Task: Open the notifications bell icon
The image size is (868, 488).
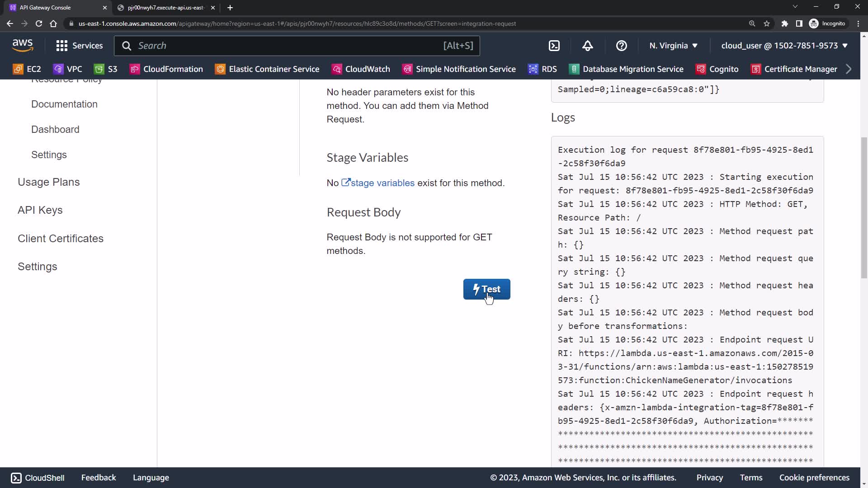Action: [x=587, y=46]
